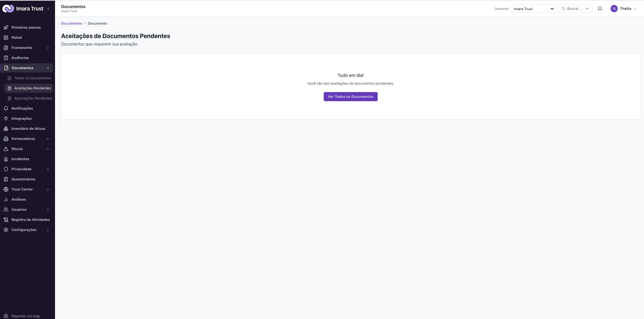Click the Imara Trust logo icon

tap(8, 9)
